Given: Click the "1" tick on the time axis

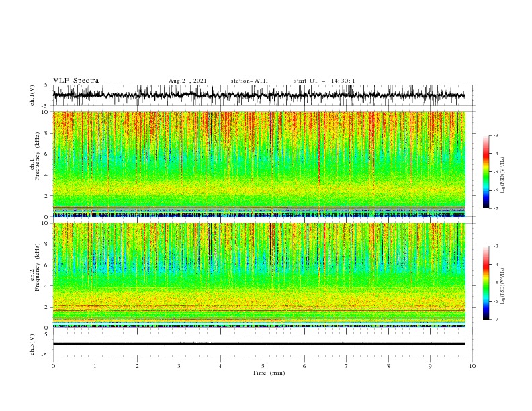Looking at the screenshot, I should (95, 366).
